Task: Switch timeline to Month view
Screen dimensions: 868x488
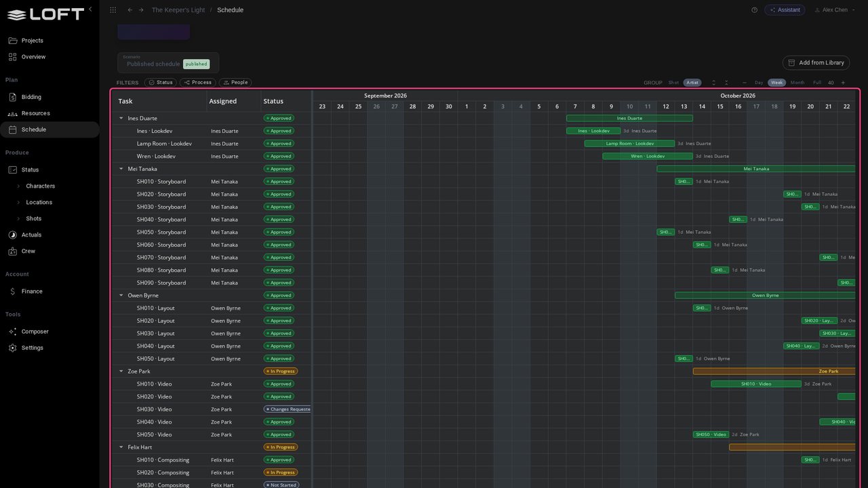Action: point(797,83)
